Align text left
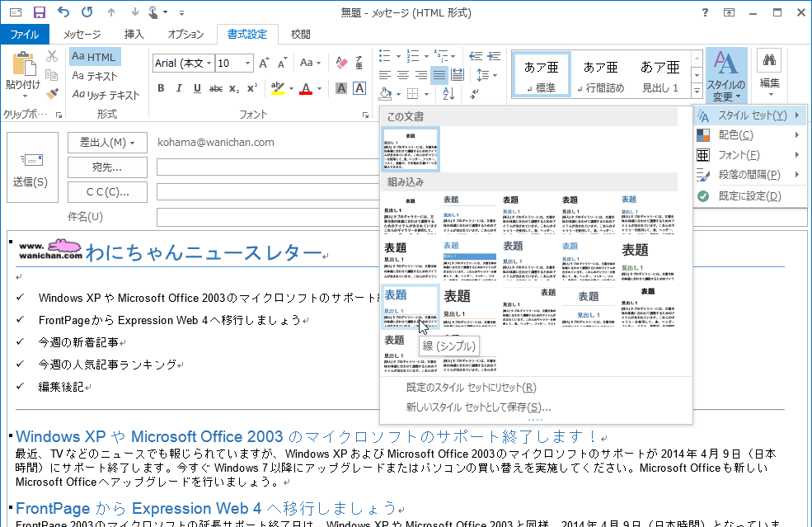Screen dimensions: 812x527 tap(385, 76)
